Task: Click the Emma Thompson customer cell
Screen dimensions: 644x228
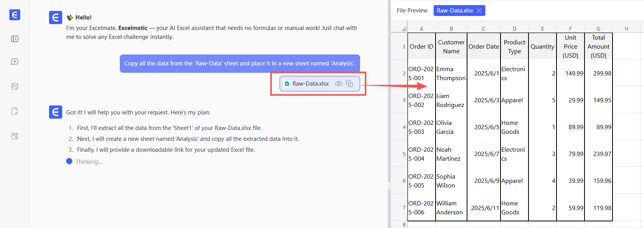Action: tap(451, 74)
